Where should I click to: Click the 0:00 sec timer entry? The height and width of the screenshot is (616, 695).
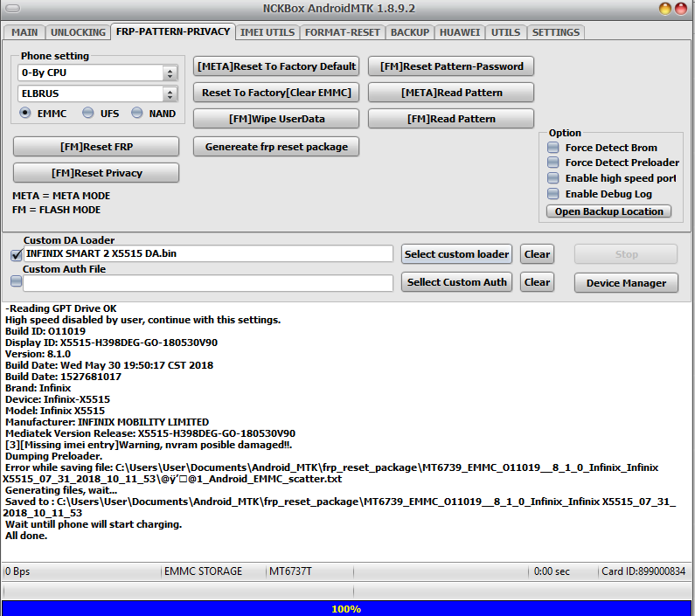pos(552,571)
